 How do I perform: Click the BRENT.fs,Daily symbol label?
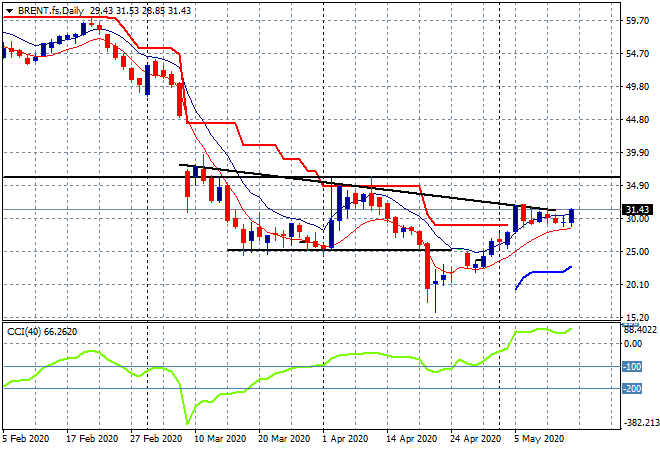pyautogui.click(x=50, y=9)
